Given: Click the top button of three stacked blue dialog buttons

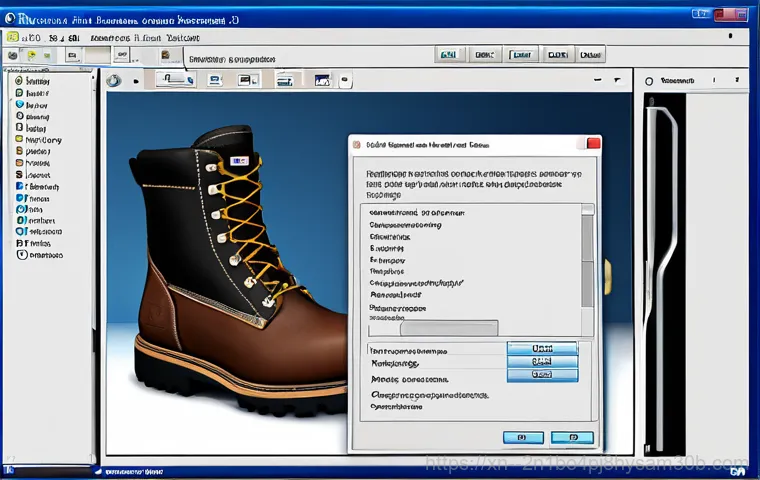Looking at the screenshot, I should [542, 348].
